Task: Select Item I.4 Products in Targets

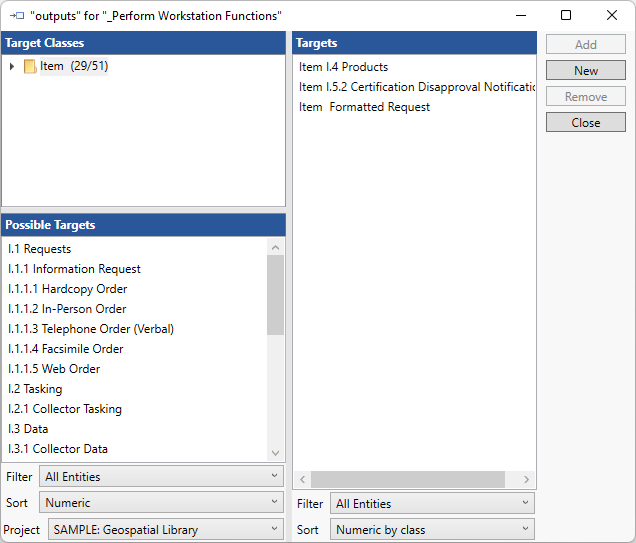Action: pyautogui.click(x=343, y=67)
